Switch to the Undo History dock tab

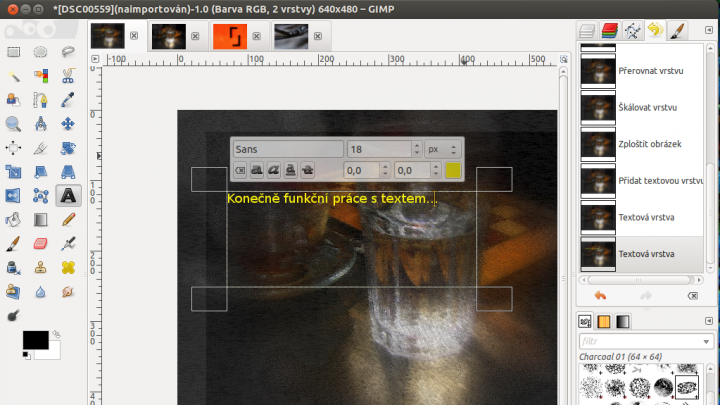point(655,31)
